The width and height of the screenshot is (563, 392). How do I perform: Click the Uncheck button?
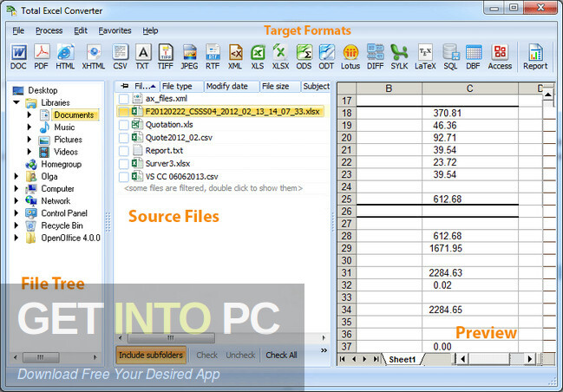click(240, 355)
